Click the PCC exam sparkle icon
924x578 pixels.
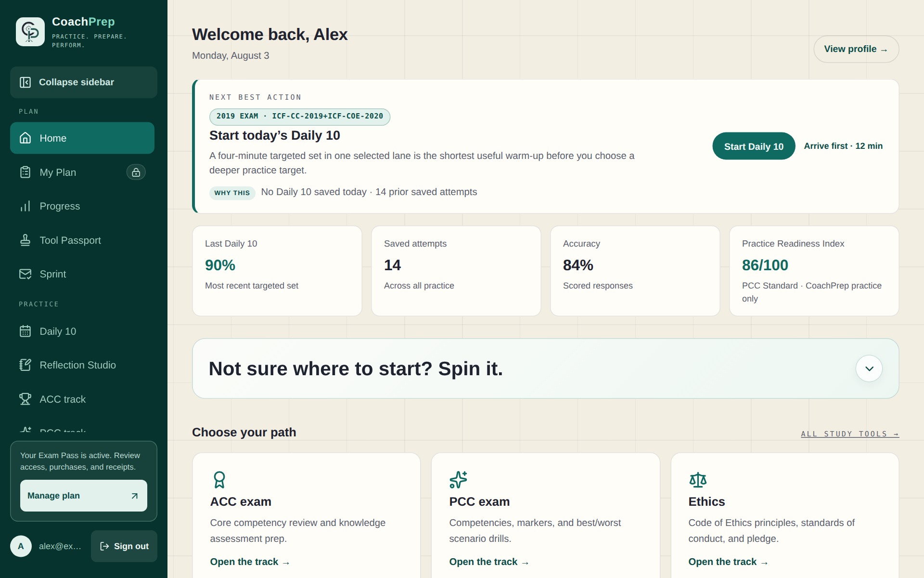coord(458,480)
